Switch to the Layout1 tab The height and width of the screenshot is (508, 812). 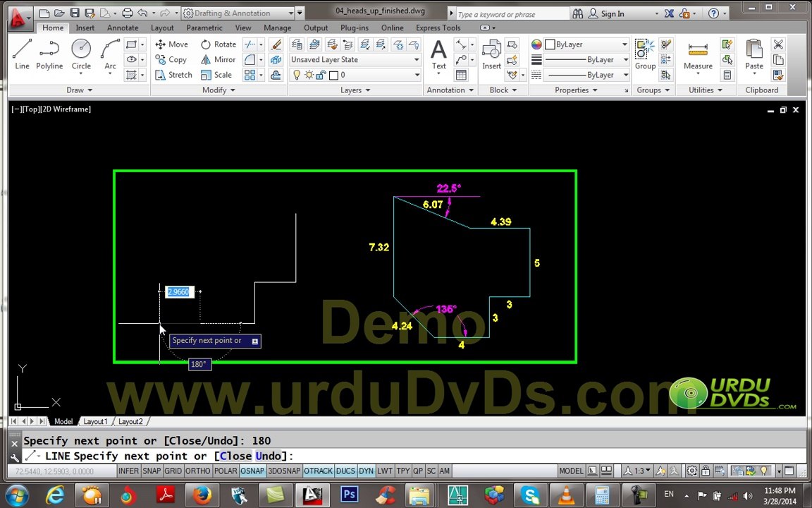click(x=95, y=421)
